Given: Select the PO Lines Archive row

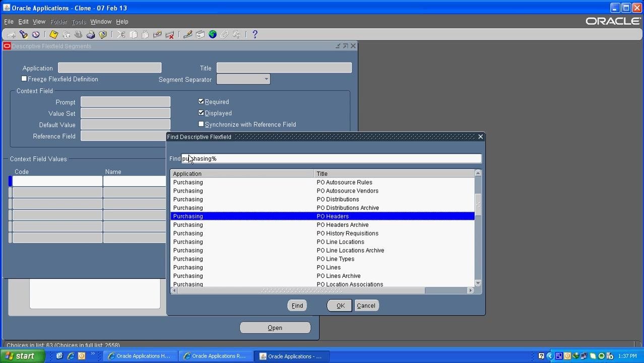Looking at the screenshot, I should [323, 276].
